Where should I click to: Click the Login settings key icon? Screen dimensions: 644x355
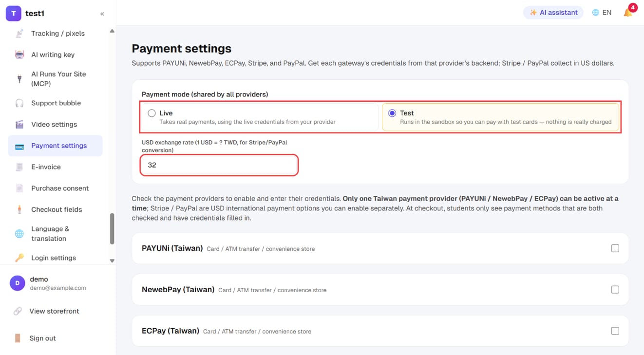pyautogui.click(x=19, y=258)
